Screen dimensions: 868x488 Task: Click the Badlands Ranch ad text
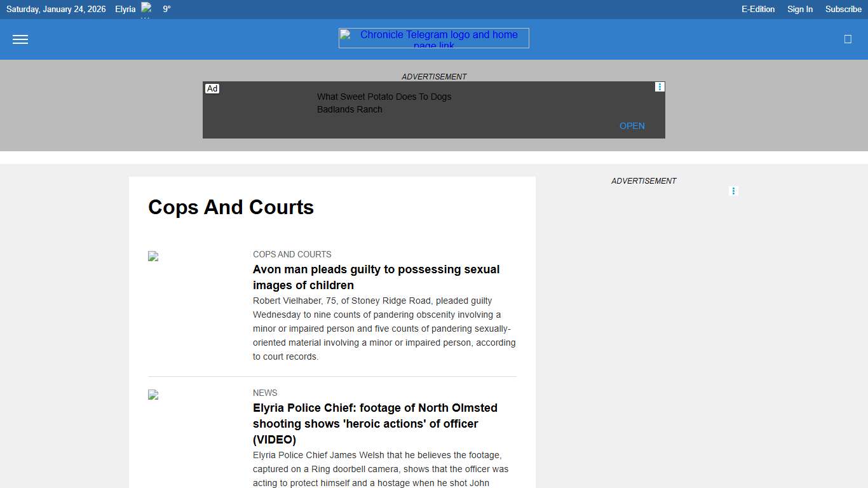(349, 109)
